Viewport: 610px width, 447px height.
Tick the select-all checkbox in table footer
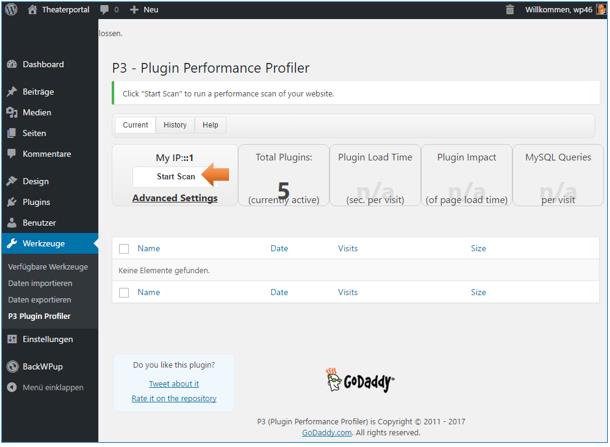coord(124,293)
